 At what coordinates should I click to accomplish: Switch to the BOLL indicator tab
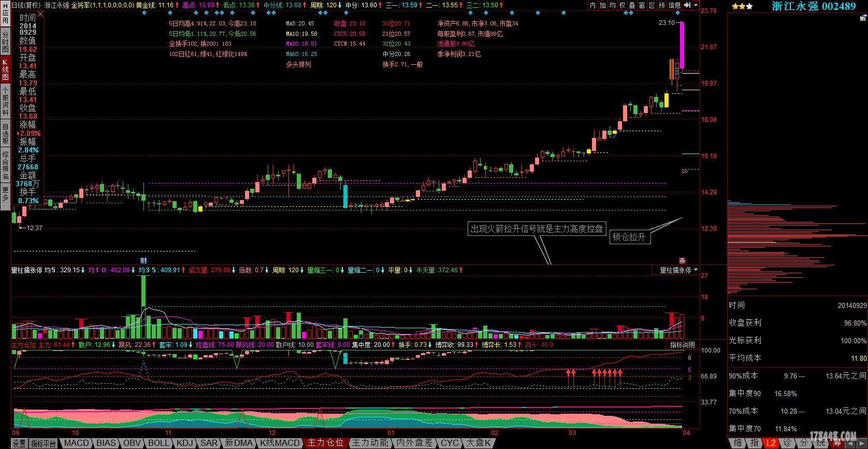pyautogui.click(x=158, y=443)
